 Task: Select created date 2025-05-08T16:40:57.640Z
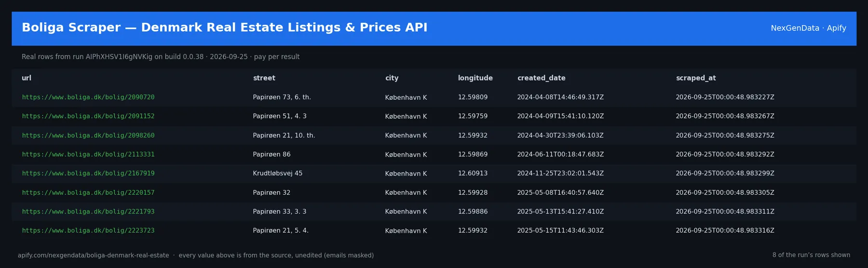click(x=561, y=192)
